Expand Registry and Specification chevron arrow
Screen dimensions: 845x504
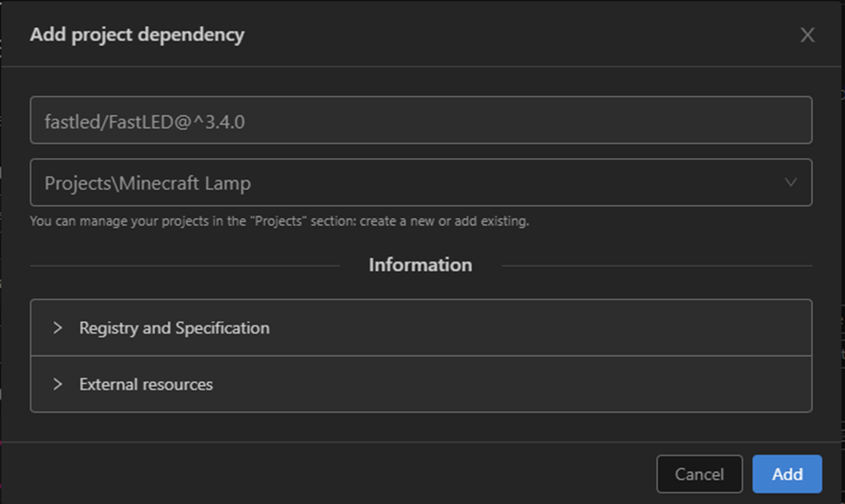click(58, 328)
